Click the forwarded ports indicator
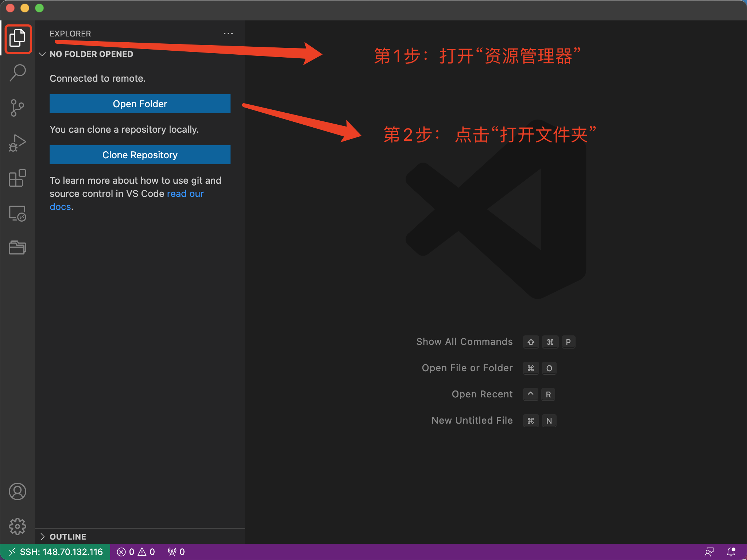Image resolution: width=747 pixels, height=560 pixels. [176, 552]
